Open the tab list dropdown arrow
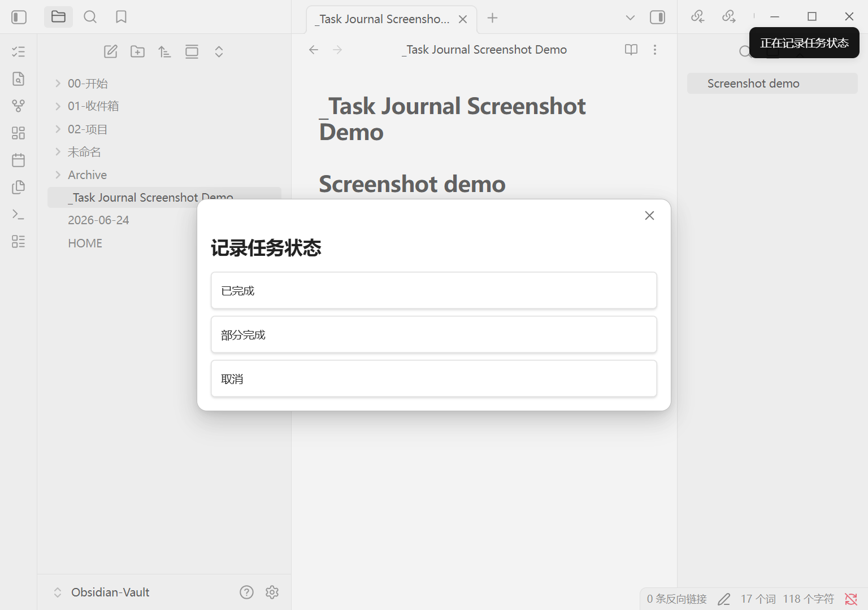The image size is (868, 610). click(630, 18)
